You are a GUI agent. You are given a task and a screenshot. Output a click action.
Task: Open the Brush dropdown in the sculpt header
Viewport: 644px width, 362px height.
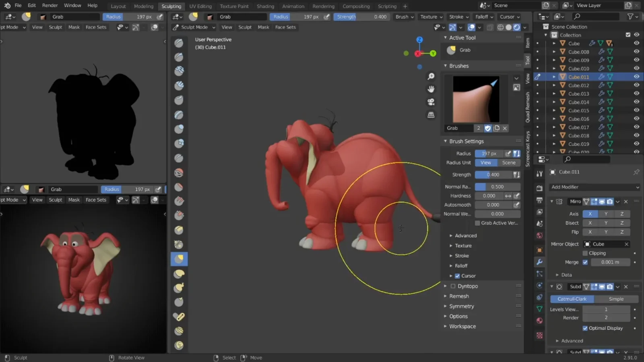(x=404, y=16)
